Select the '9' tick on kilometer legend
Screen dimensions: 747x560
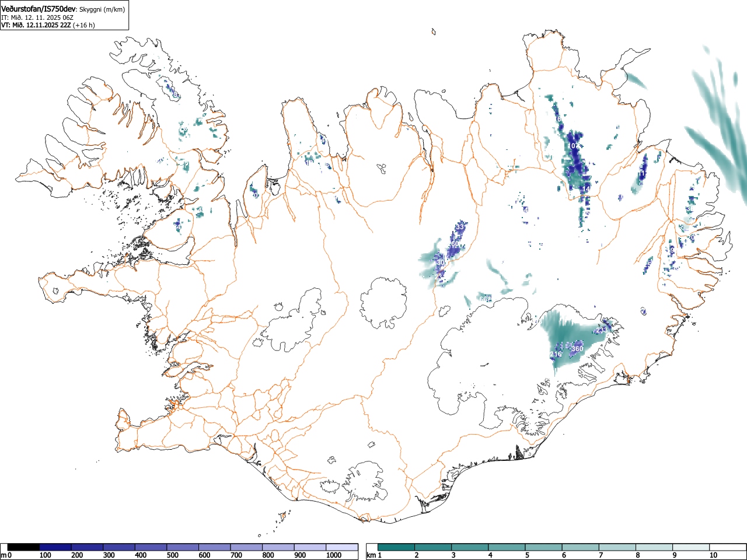click(x=674, y=555)
